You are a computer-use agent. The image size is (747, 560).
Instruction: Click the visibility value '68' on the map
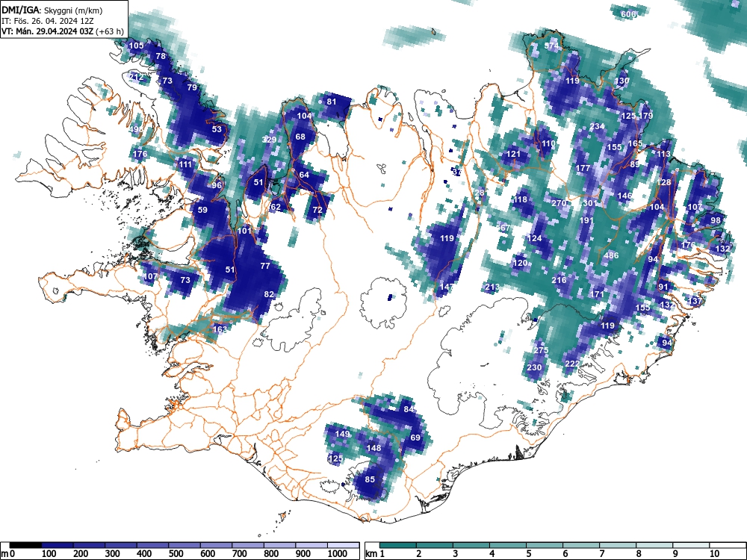coord(300,137)
